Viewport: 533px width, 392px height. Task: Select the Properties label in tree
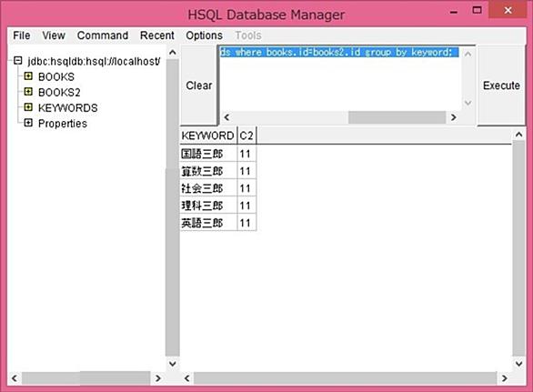[x=63, y=124]
